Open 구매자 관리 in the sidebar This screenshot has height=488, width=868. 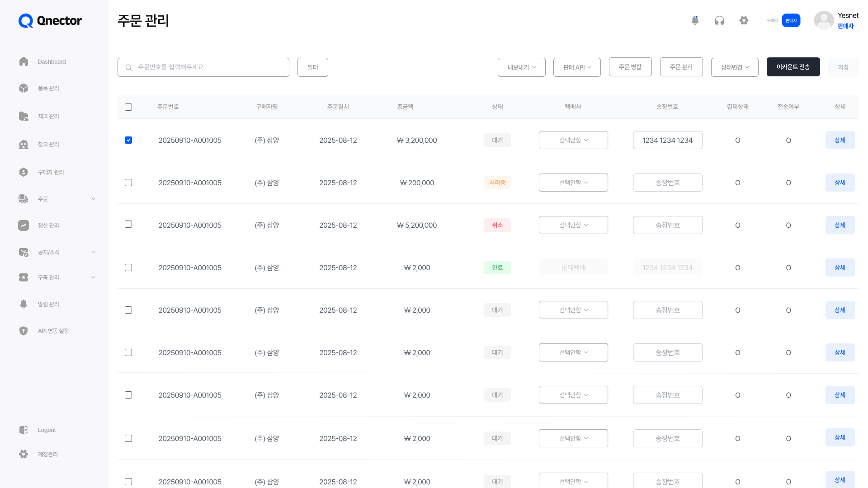pyautogui.click(x=51, y=172)
